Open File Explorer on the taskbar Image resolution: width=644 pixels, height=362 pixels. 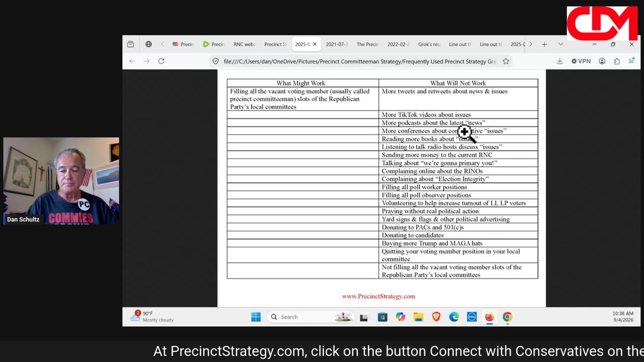tap(418, 317)
